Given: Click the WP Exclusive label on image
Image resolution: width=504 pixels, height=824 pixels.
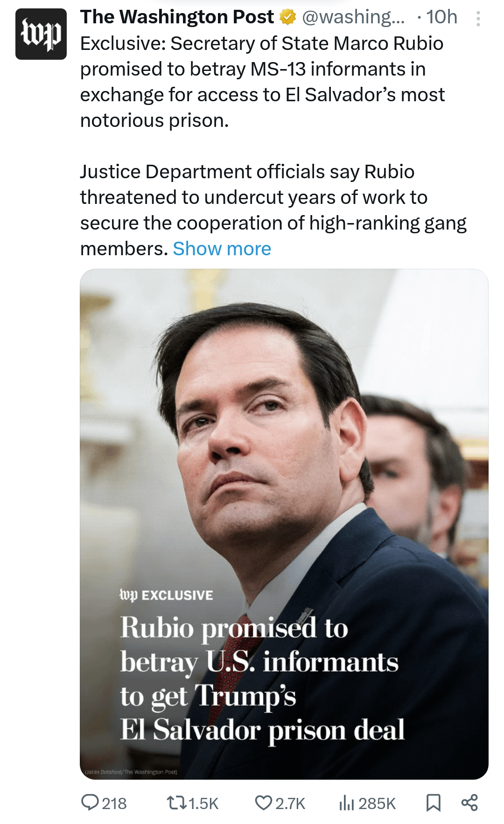Looking at the screenshot, I should [x=166, y=595].
